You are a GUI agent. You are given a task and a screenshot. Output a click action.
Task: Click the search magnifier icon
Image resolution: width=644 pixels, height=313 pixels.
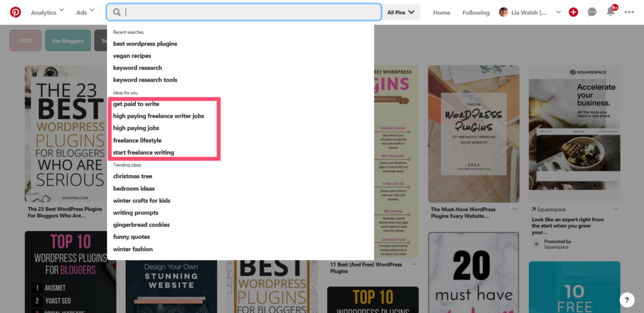click(117, 13)
